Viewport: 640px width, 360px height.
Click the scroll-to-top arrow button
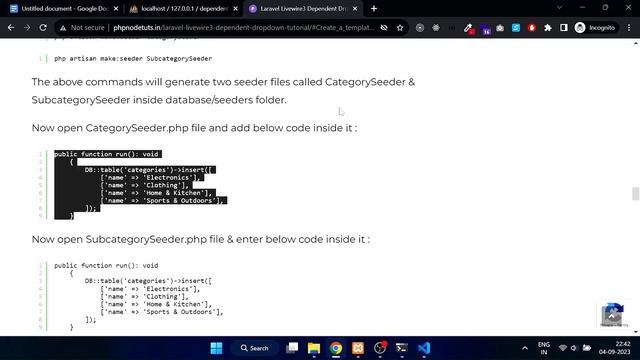click(x=611, y=316)
